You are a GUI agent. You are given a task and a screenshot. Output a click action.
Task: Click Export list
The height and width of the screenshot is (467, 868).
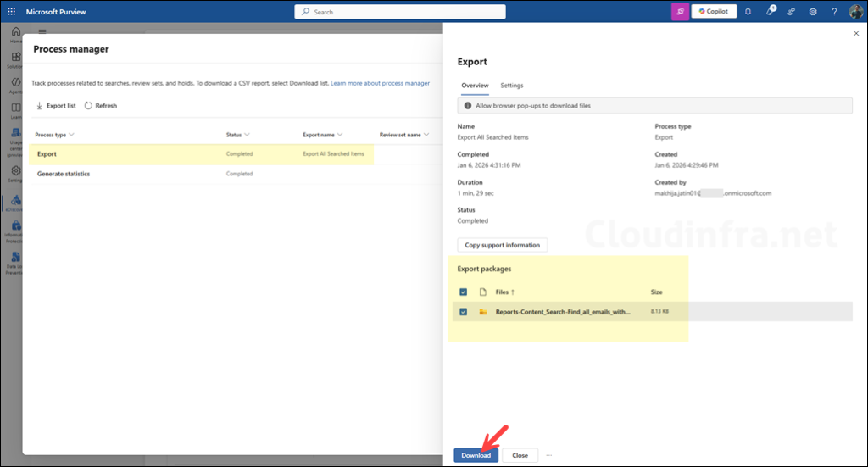click(56, 106)
